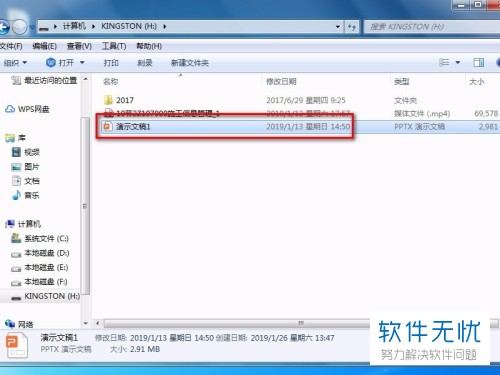
Task: Focus the 搜索 KINGSTON (H:) search box
Action: pyautogui.click(x=432, y=27)
